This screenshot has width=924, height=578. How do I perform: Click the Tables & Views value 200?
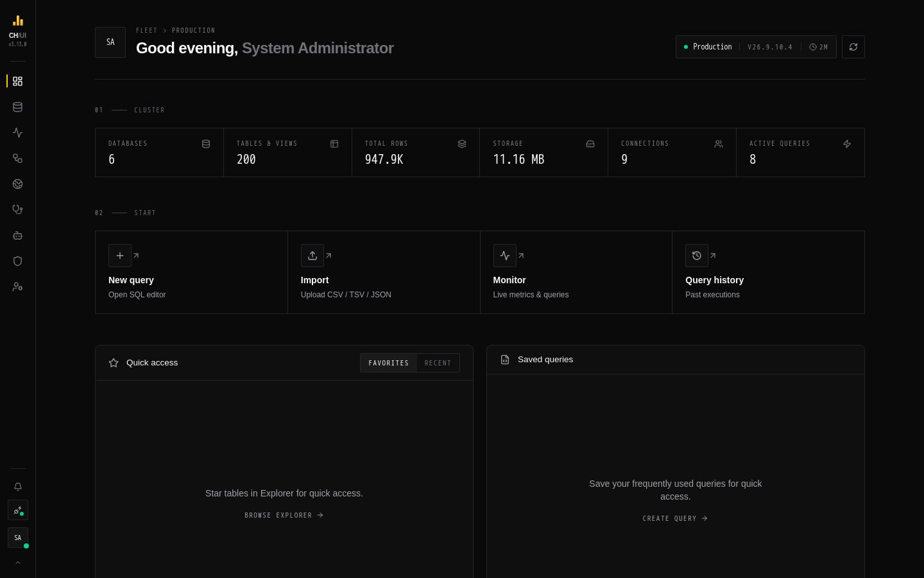coord(246,159)
